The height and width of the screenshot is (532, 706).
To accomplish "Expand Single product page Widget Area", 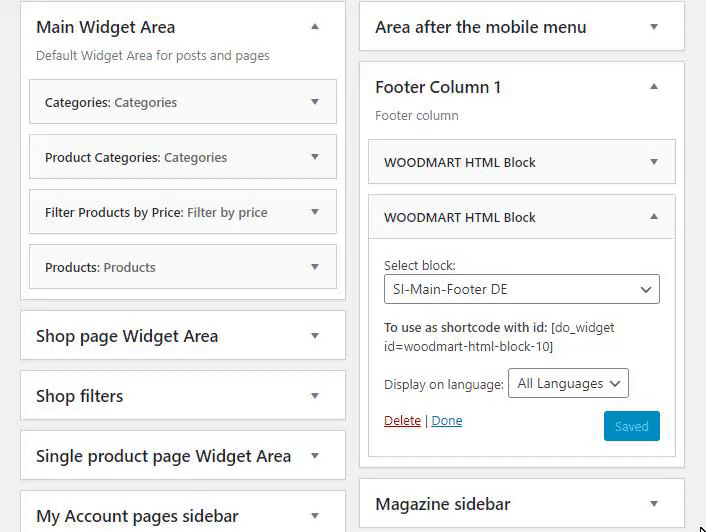I will 315,456.
